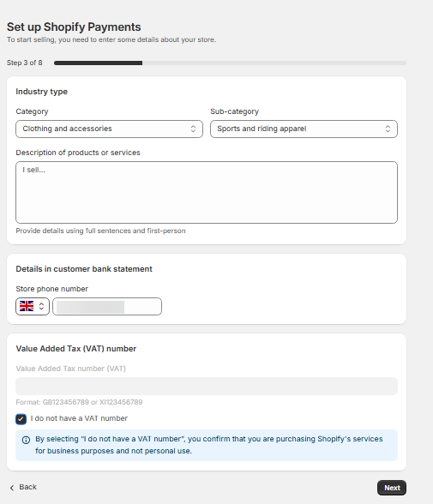Screen dimensions: 433x504
Task: Open the Category dropdown showing Clothing and accessories
Action: (109, 129)
